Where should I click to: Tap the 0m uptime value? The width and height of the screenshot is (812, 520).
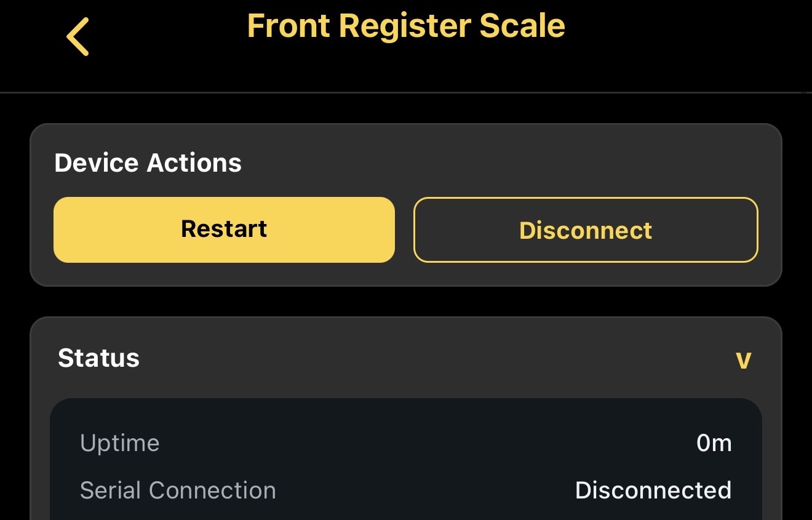pos(714,442)
